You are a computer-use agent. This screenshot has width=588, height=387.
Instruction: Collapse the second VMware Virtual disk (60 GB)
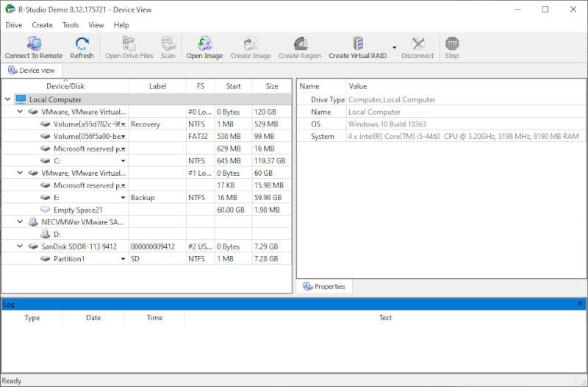[x=20, y=173]
